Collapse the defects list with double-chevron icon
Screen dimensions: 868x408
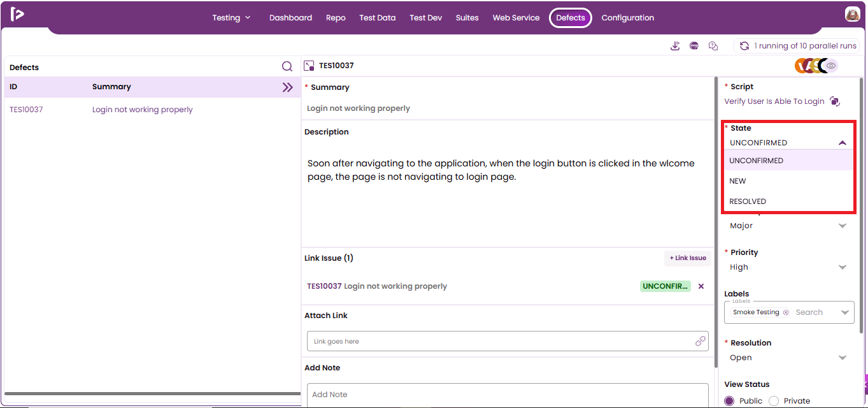tap(288, 87)
